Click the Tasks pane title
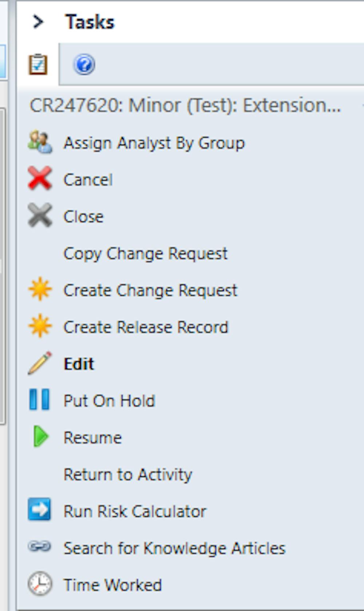Screen dimensions: 364x611 (90, 22)
